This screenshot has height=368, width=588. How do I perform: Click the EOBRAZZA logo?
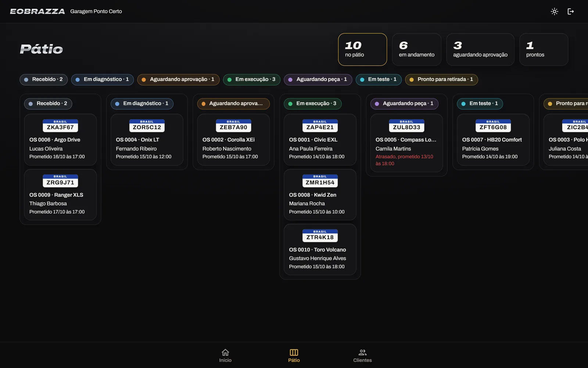(x=37, y=11)
